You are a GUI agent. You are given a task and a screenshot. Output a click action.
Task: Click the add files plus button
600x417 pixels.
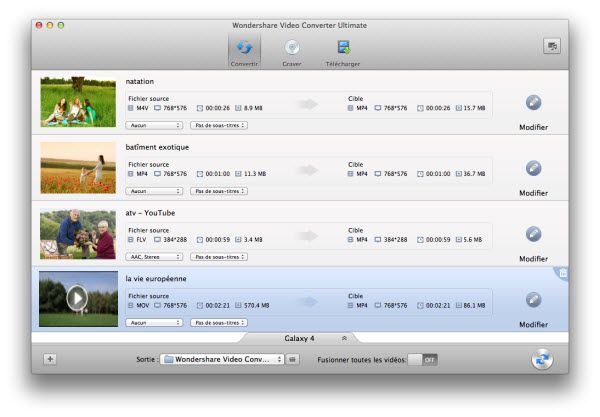pos(50,359)
